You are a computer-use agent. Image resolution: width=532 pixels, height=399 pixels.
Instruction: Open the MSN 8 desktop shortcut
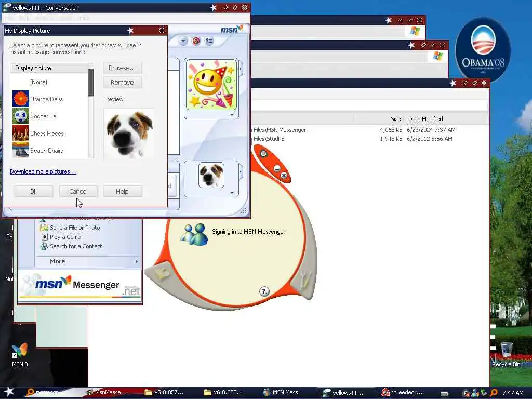(20, 355)
